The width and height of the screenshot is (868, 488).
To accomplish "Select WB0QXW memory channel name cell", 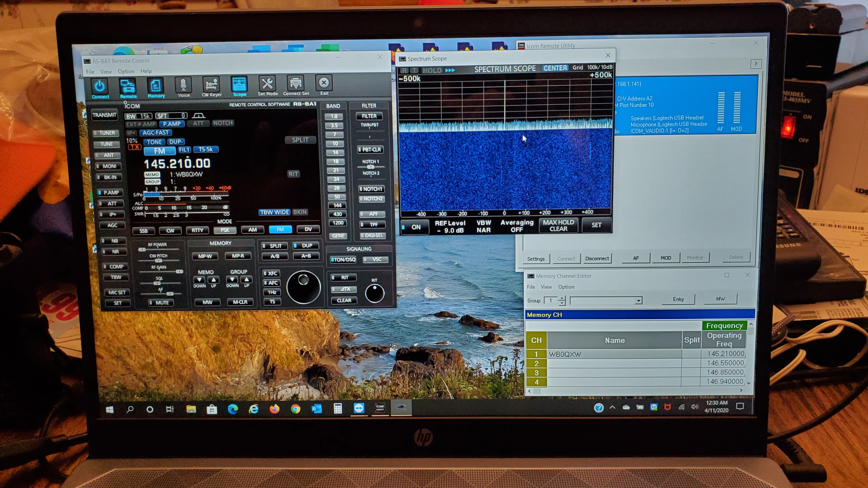I will [x=614, y=354].
